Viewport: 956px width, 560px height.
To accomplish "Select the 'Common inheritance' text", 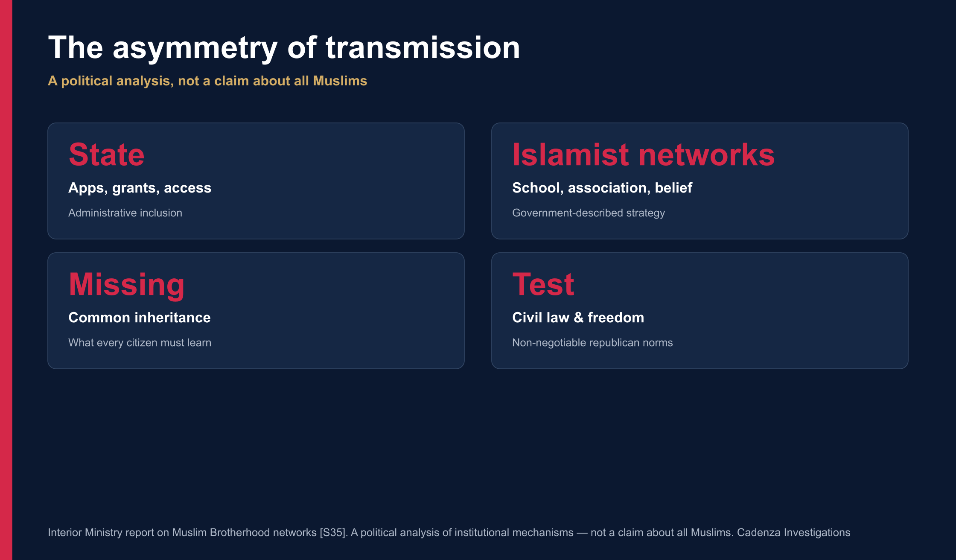I will [x=139, y=318].
